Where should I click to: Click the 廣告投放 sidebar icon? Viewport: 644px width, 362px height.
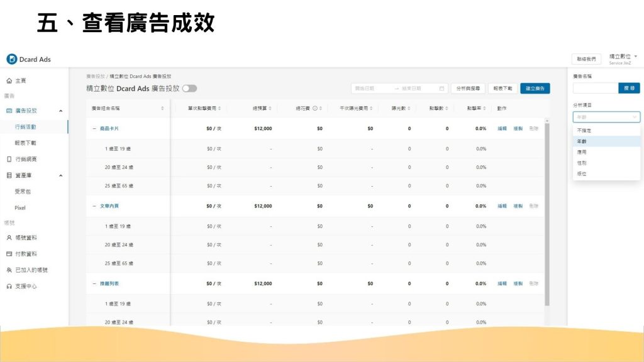[9, 111]
